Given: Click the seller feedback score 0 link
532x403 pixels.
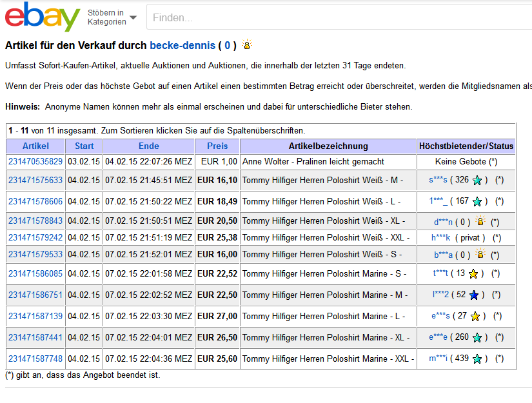Looking at the screenshot, I should point(227,46).
